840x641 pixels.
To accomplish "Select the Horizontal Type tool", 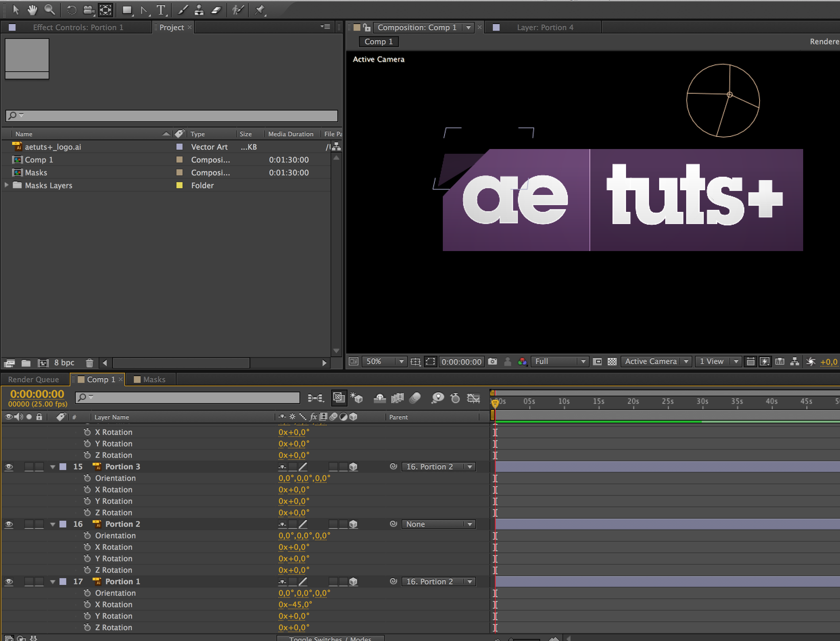I will coord(162,9).
